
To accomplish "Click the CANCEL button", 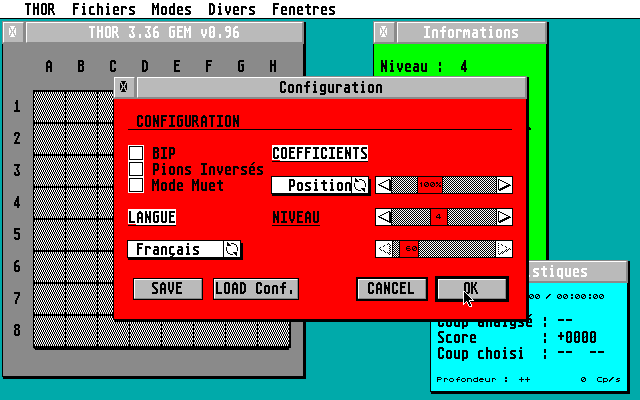I will [x=392, y=289].
